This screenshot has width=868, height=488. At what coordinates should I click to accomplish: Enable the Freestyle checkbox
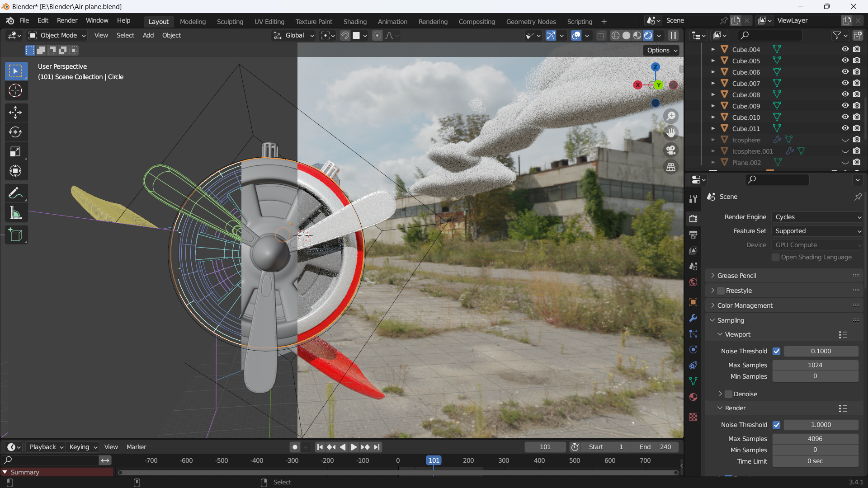(721, 291)
